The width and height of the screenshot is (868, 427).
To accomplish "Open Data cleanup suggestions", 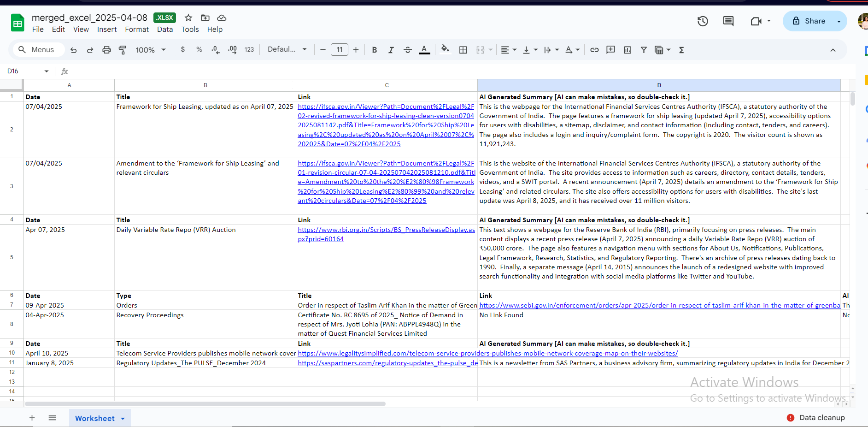I will coord(816,417).
